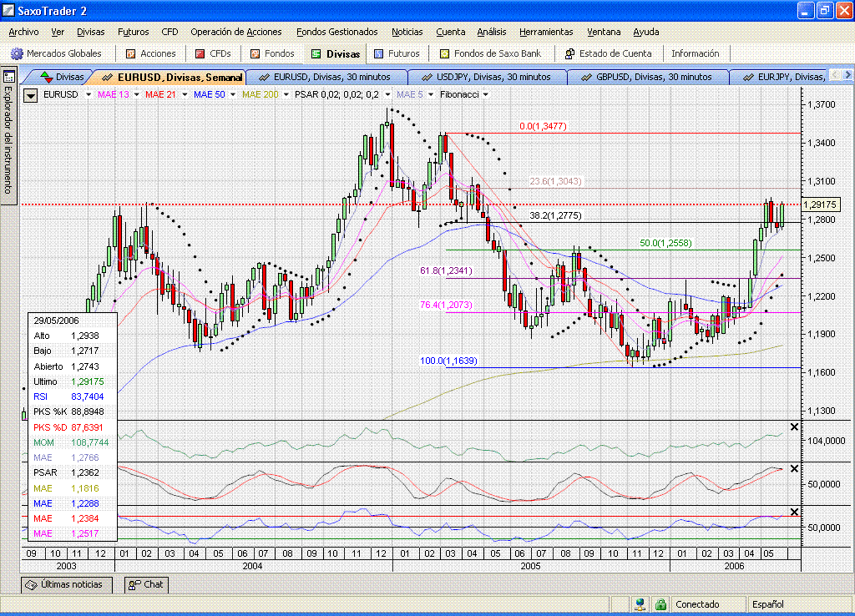This screenshot has width=855, height=616.
Task: Switch to the Divisas tab
Action: (62, 78)
